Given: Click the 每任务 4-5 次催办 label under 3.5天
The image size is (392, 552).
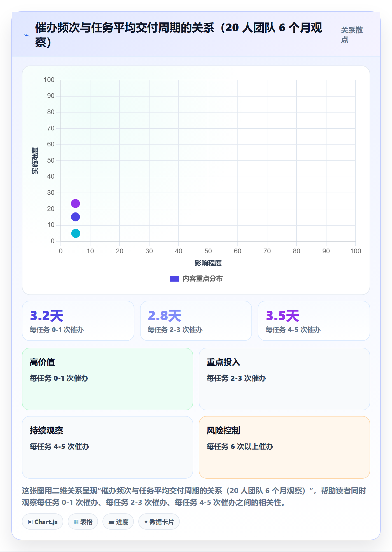Looking at the screenshot, I should [x=293, y=330].
